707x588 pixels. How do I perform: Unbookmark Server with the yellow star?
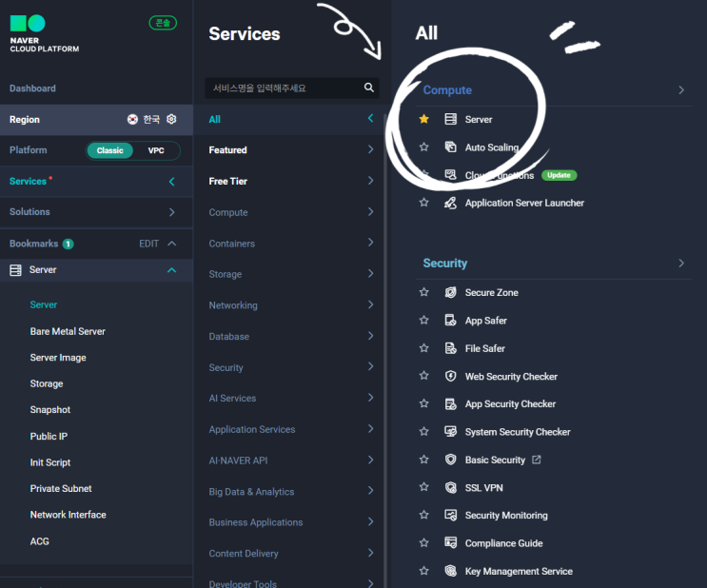(423, 119)
